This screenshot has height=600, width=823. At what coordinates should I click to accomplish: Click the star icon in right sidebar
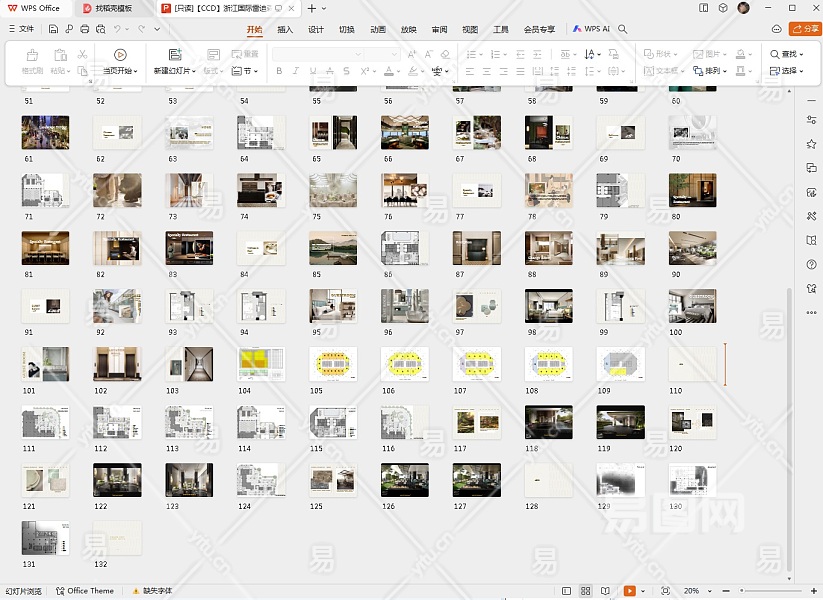(x=811, y=144)
